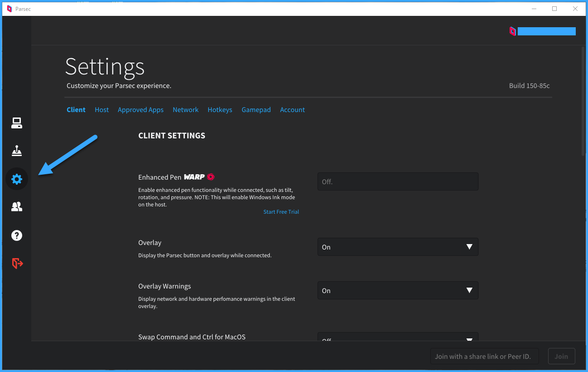This screenshot has height=372, width=588.
Task: Open the Network settings tab
Action: pos(185,110)
